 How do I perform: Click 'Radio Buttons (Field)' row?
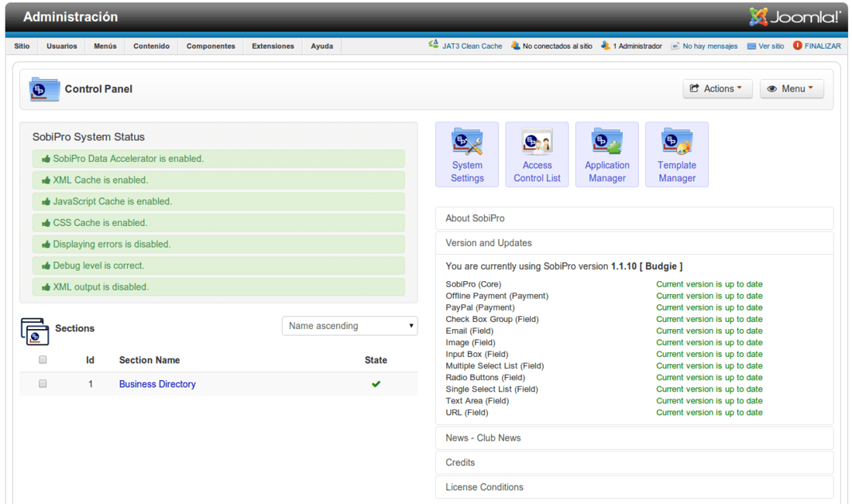(x=485, y=378)
